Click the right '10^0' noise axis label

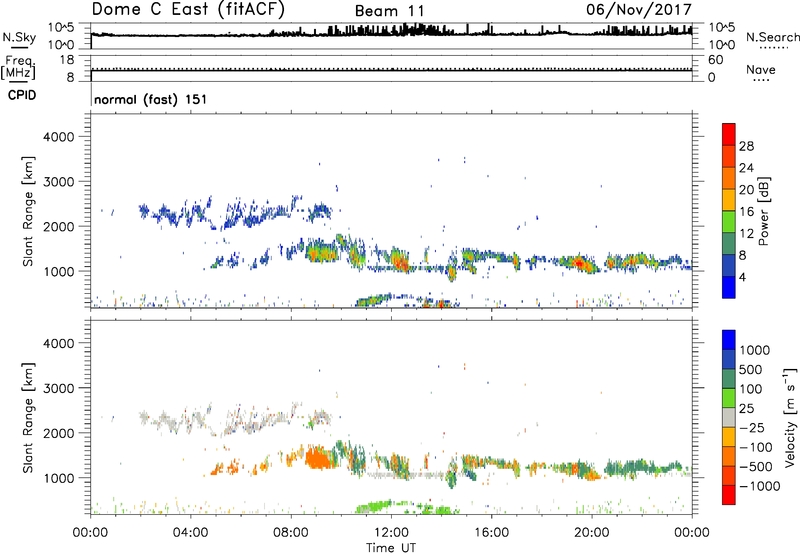coord(721,45)
